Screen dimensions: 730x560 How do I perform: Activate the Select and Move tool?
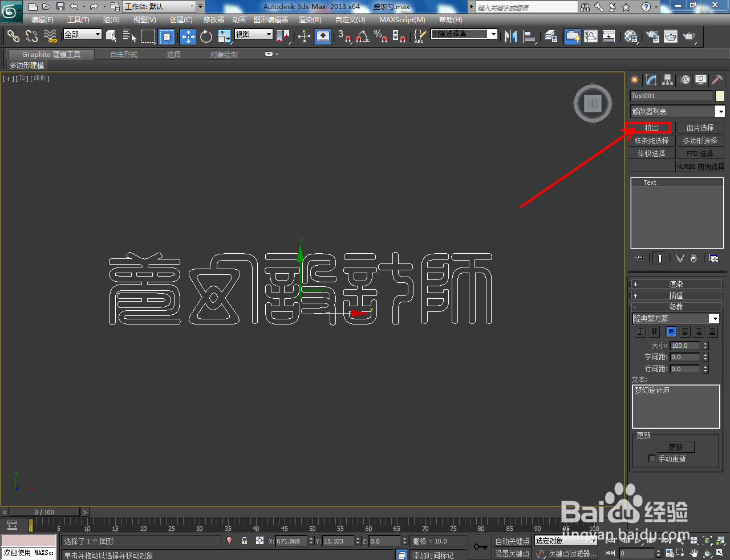[188, 36]
